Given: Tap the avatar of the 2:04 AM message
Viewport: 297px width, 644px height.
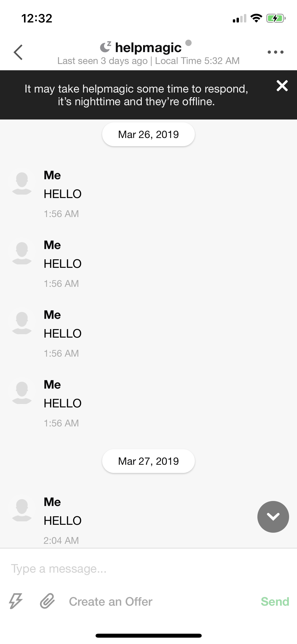Looking at the screenshot, I should point(22,509).
